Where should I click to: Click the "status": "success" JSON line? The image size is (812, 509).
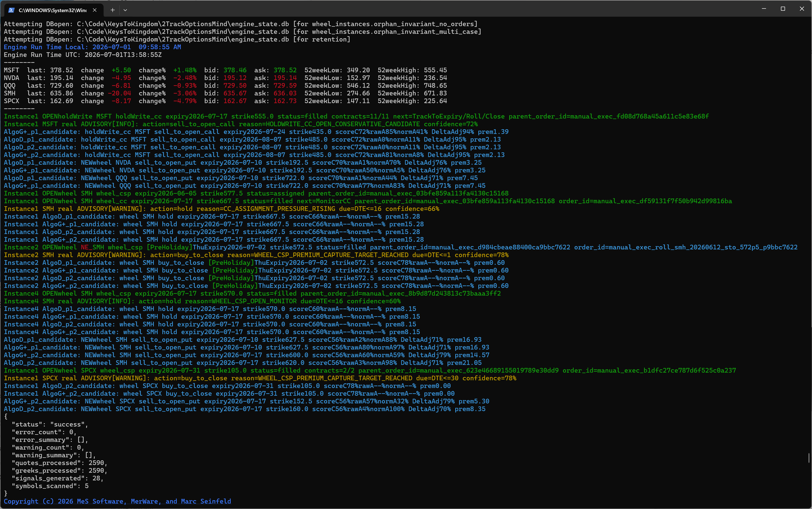[50, 425]
